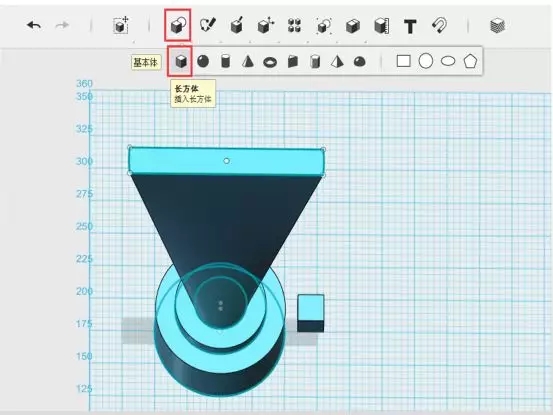Image resolution: width=553 pixels, height=415 pixels.
Task: Insert a cone primitive
Action: (x=248, y=62)
